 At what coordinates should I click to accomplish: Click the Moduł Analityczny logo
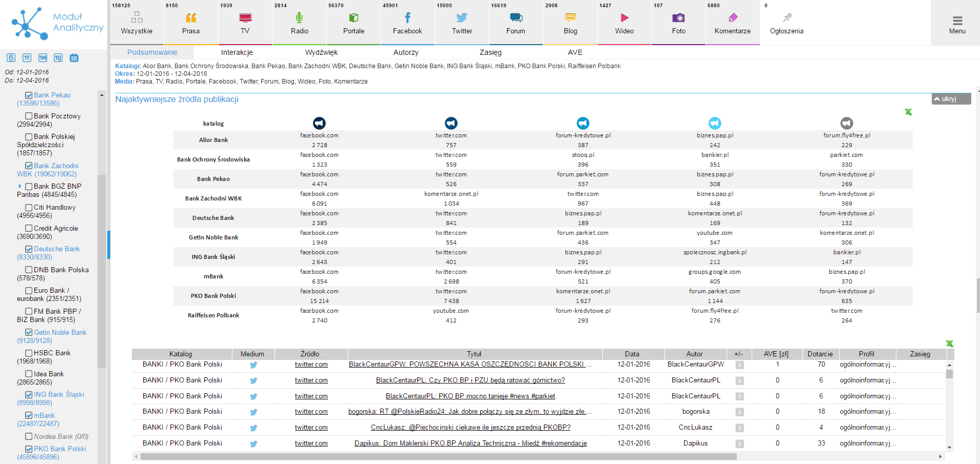click(56, 23)
